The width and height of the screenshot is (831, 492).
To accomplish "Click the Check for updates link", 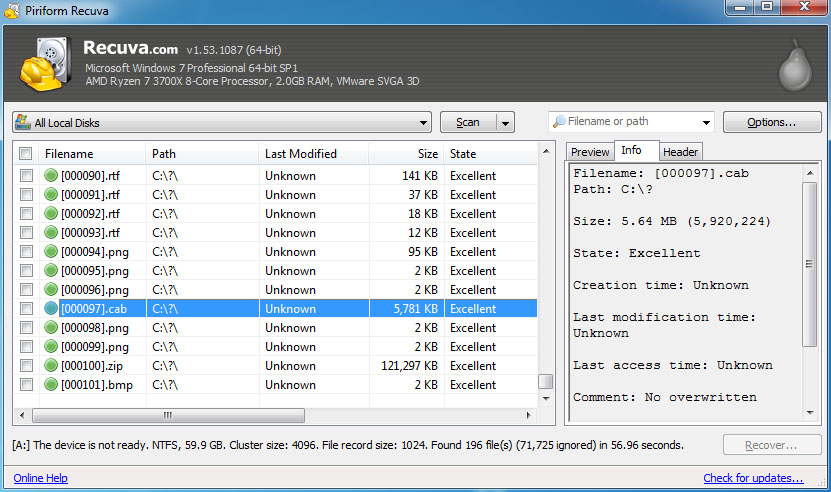I will [753, 478].
